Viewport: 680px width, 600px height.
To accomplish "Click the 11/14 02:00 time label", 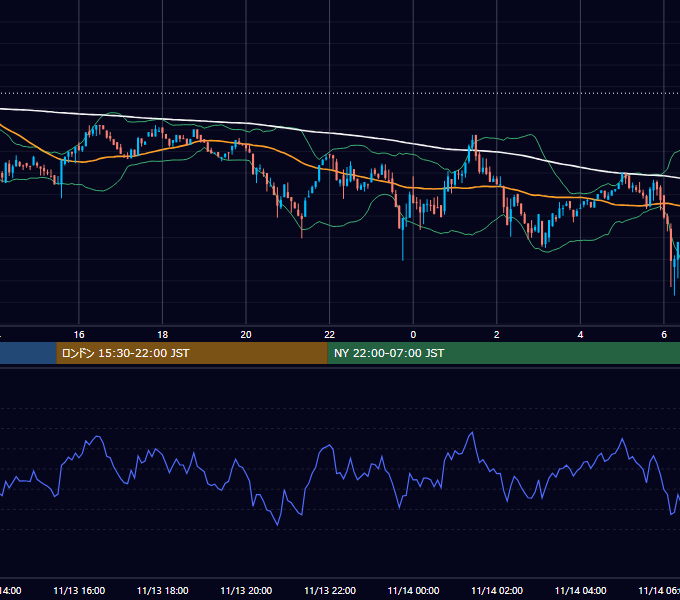I will (x=497, y=590).
